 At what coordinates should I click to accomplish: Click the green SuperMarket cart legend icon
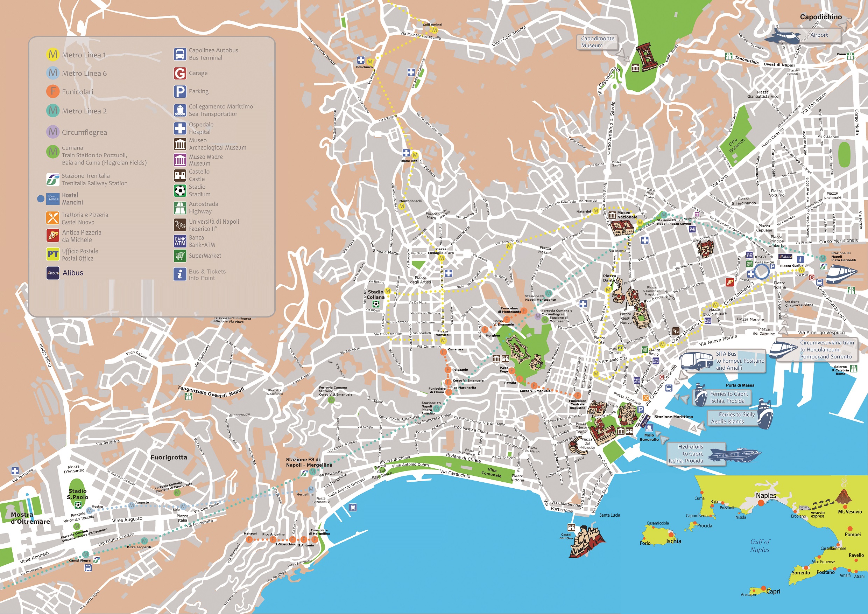click(x=180, y=256)
